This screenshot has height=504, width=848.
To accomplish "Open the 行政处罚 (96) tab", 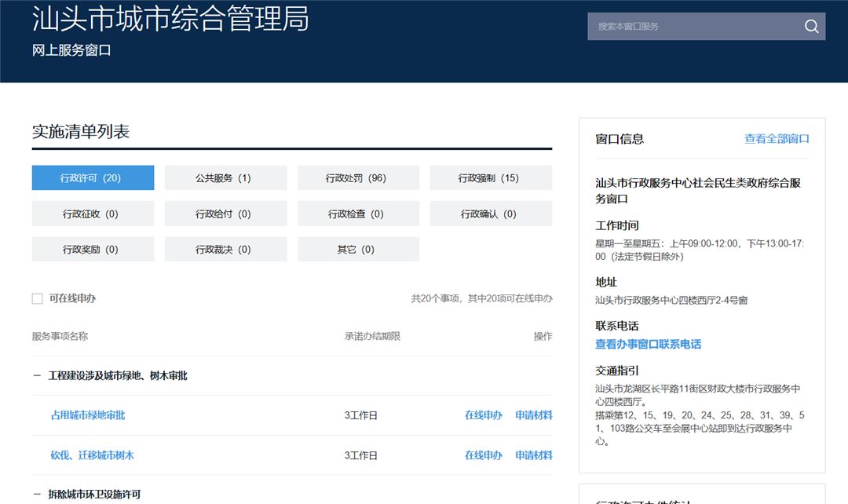I will (358, 178).
